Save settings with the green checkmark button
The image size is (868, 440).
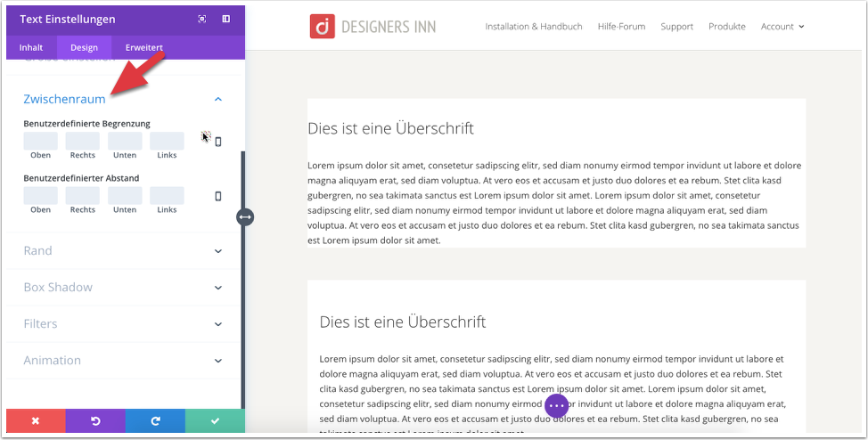(216, 421)
